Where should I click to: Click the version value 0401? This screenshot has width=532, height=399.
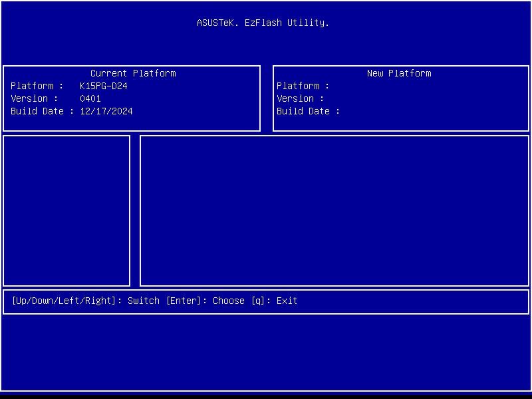point(90,98)
